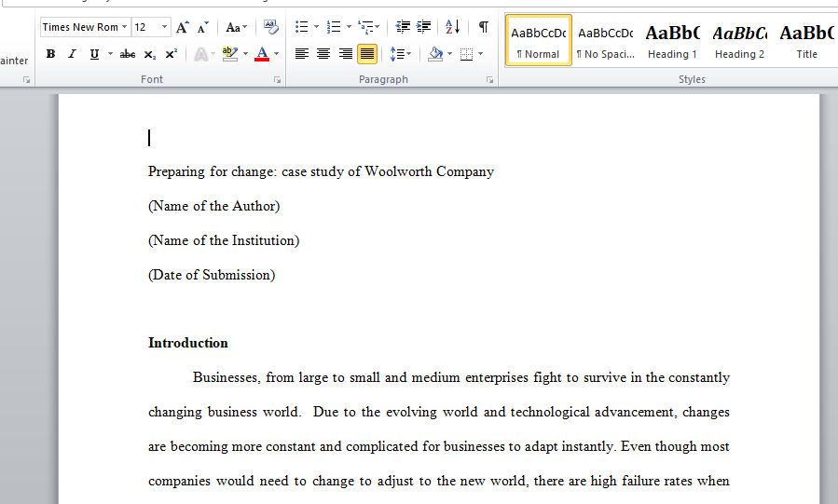838x504 pixels.
Task: Place cursor at 'Businesses, from large'
Action: coord(260,377)
